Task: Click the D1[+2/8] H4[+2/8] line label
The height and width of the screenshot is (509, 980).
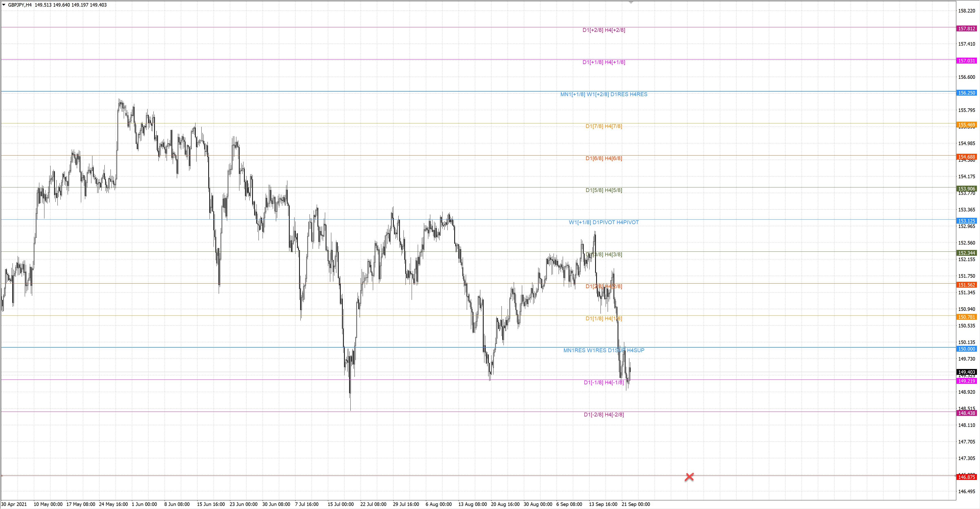Action: 604,30
